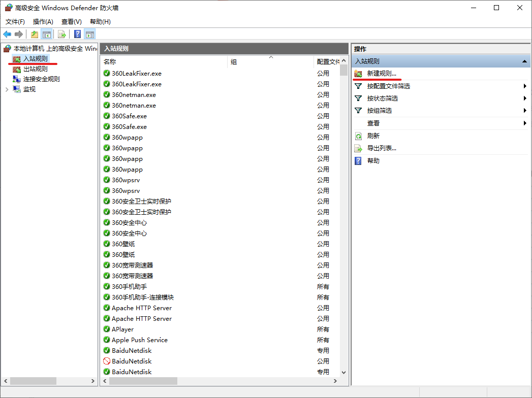Expand the 监视 tree node

pyautogui.click(x=7, y=89)
